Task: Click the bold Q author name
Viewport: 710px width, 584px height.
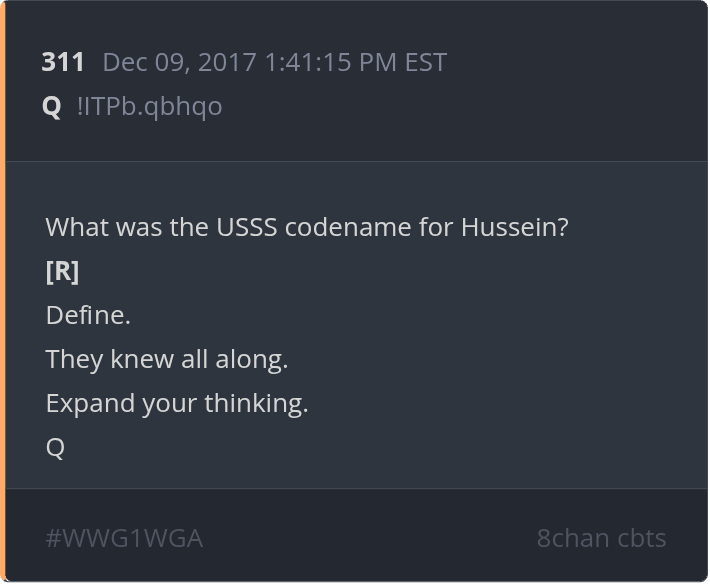Action: tap(52, 106)
